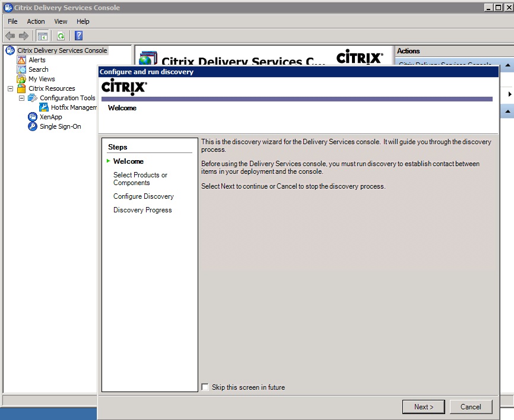This screenshot has height=420, width=514.
Task: Collapse the Configuration Tools tree node
Action: [x=21, y=98]
